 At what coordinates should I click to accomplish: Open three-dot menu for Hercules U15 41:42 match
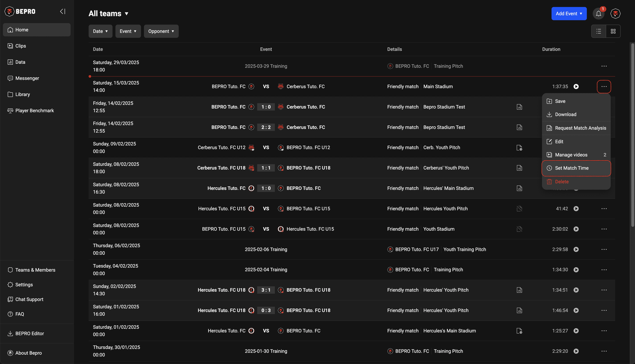pos(604,209)
